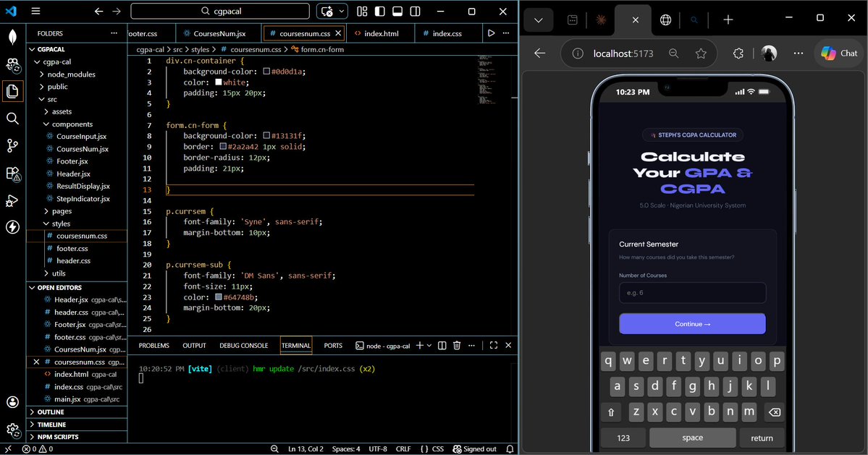This screenshot has width=868, height=455.
Task: Open color picker for #0d0d1a swatch
Action: (x=266, y=72)
